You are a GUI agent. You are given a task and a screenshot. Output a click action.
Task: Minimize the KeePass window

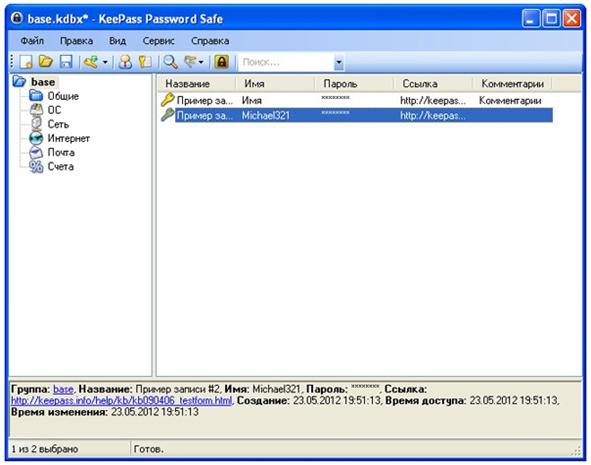531,18
